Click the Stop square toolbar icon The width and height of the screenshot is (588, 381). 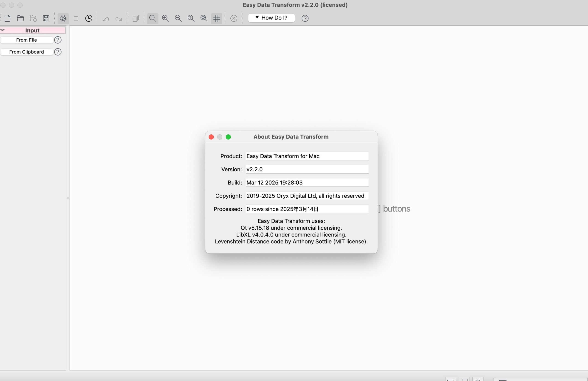(76, 18)
